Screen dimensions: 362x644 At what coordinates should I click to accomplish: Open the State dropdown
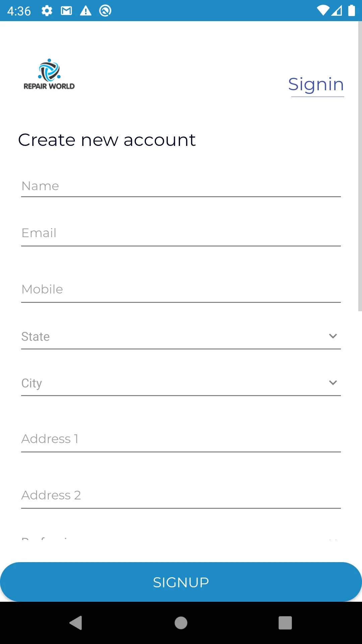174,336
